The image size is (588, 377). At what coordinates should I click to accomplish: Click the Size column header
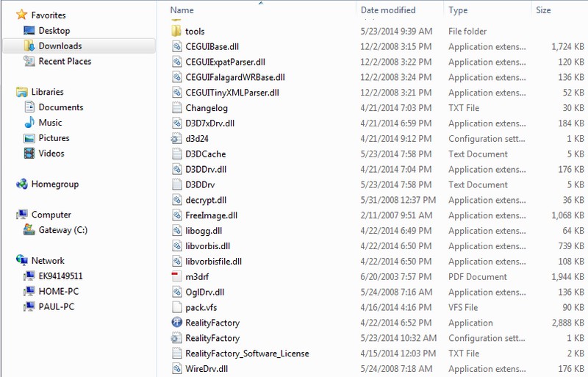[543, 10]
